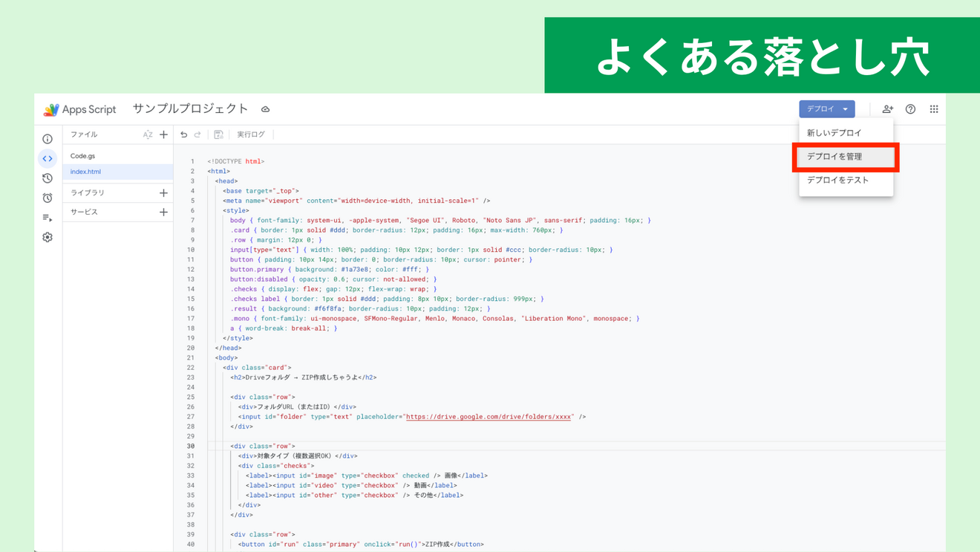Click the cloud save status icon
Image resolution: width=980 pixels, height=552 pixels.
pos(265,109)
